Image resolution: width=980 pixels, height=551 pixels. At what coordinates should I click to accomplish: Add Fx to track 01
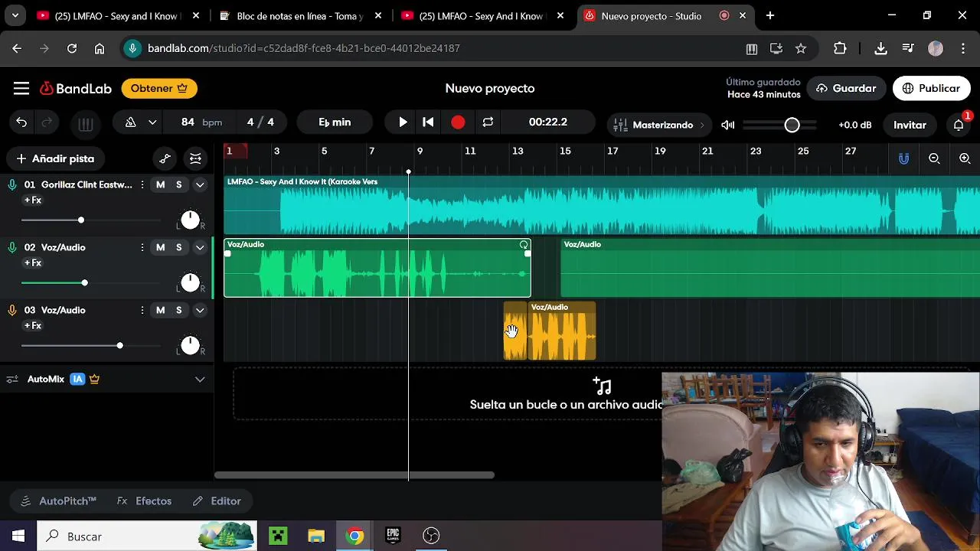[x=33, y=201]
